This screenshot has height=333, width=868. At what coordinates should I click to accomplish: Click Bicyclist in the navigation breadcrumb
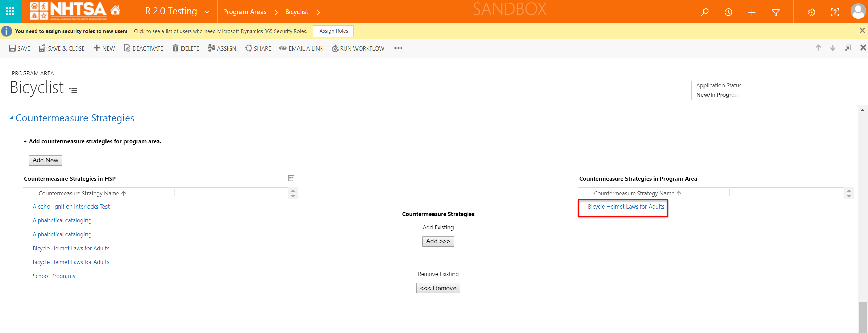pos(296,12)
